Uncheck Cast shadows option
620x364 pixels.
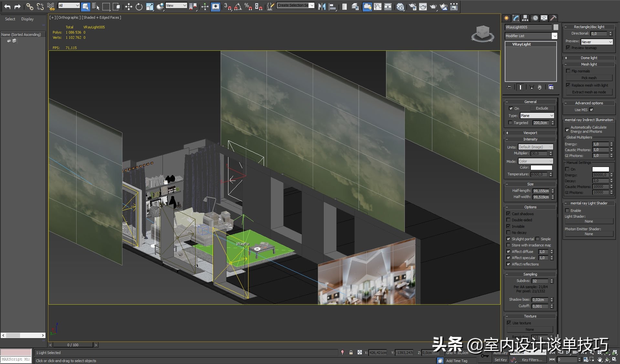[x=508, y=214]
